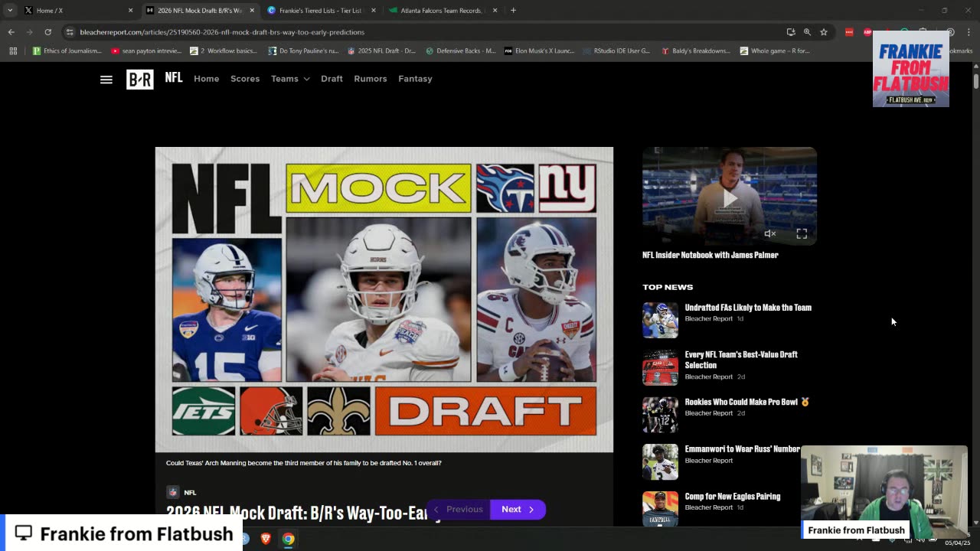Screen dimensions: 980x551
Task: Open the Defensive Backs bookmark
Action: pyautogui.click(x=460, y=51)
